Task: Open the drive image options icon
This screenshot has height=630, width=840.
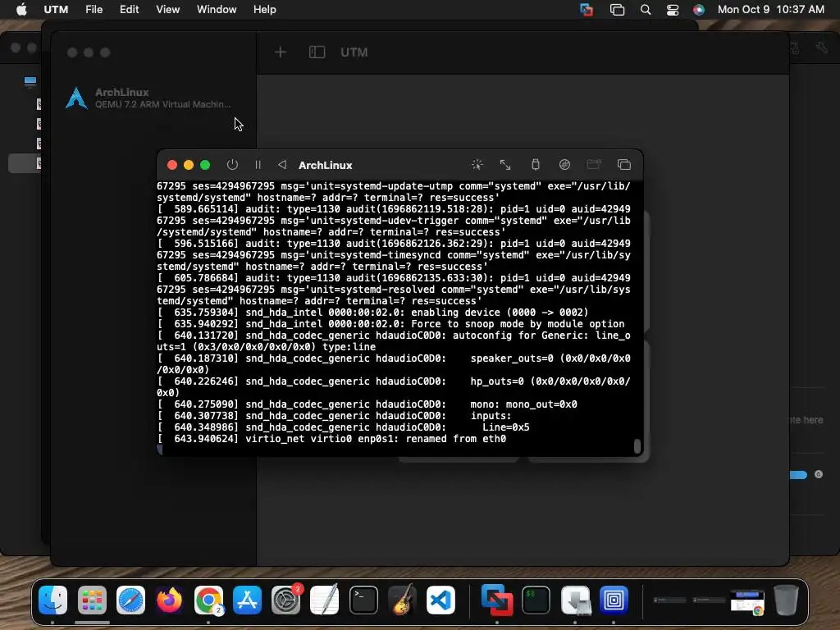Action: [x=564, y=164]
